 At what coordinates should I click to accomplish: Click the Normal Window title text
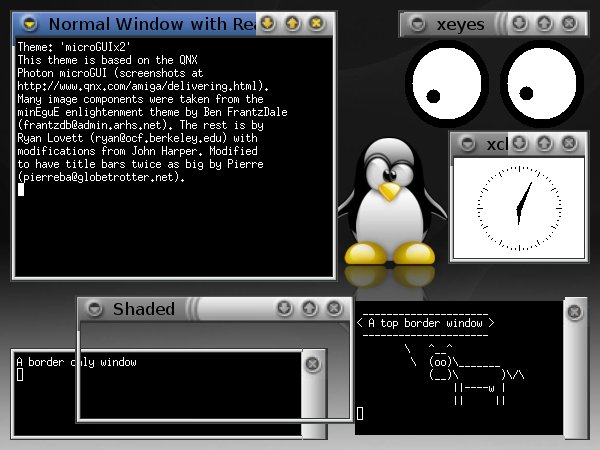coord(152,24)
